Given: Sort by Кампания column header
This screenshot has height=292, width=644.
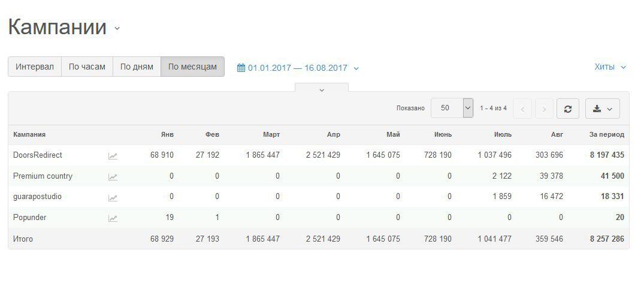Looking at the screenshot, I should (29, 134).
